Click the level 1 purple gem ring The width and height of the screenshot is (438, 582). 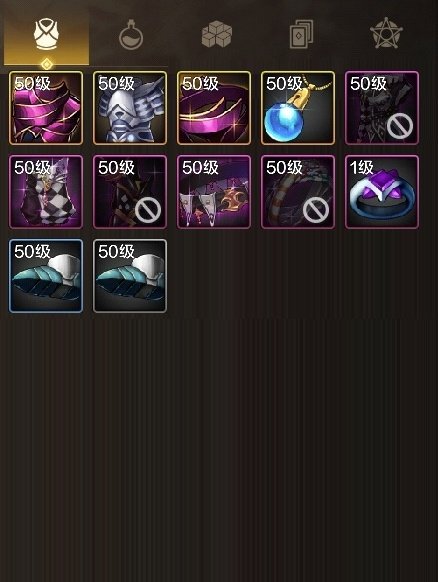click(382, 192)
